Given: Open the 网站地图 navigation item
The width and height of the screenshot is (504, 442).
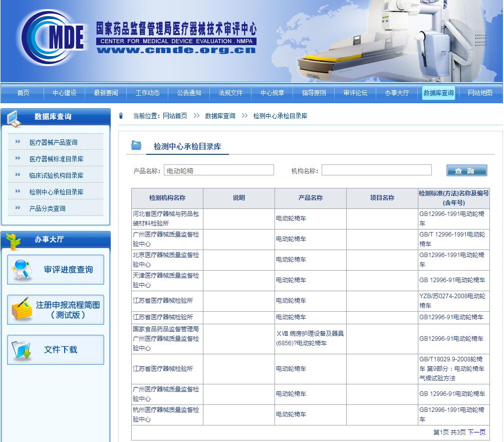Looking at the screenshot, I should click(x=480, y=93).
